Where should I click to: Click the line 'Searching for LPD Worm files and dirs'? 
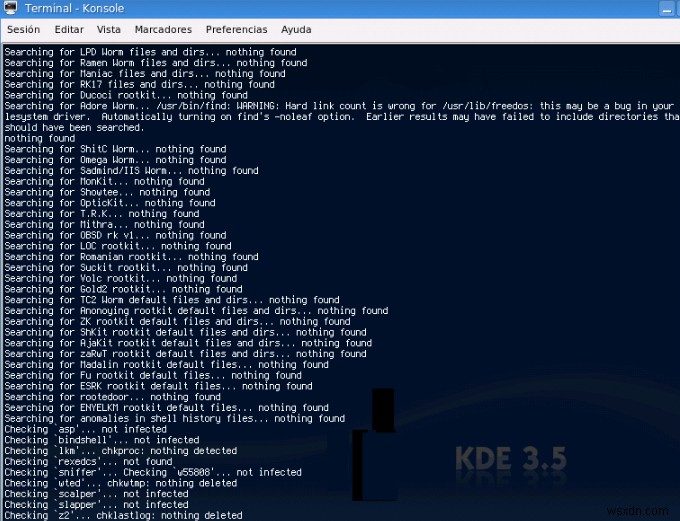[150, 52]
